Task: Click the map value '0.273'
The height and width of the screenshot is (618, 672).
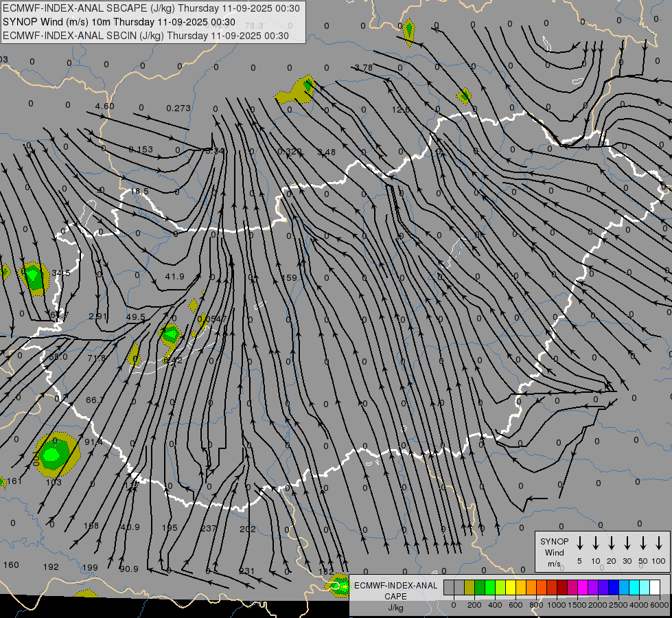Action: tap(178, 108)
